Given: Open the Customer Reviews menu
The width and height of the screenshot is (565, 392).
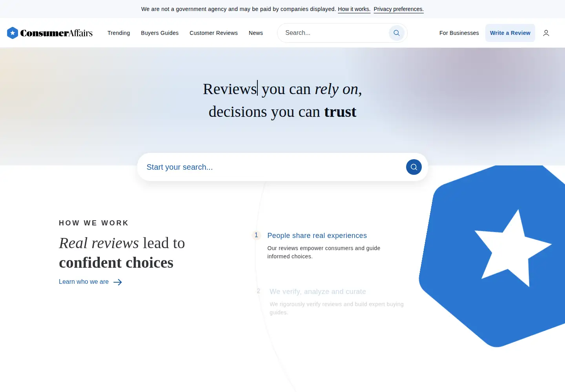Looking at the screenshot, I should pyautogui.click(x=213, y=33).
